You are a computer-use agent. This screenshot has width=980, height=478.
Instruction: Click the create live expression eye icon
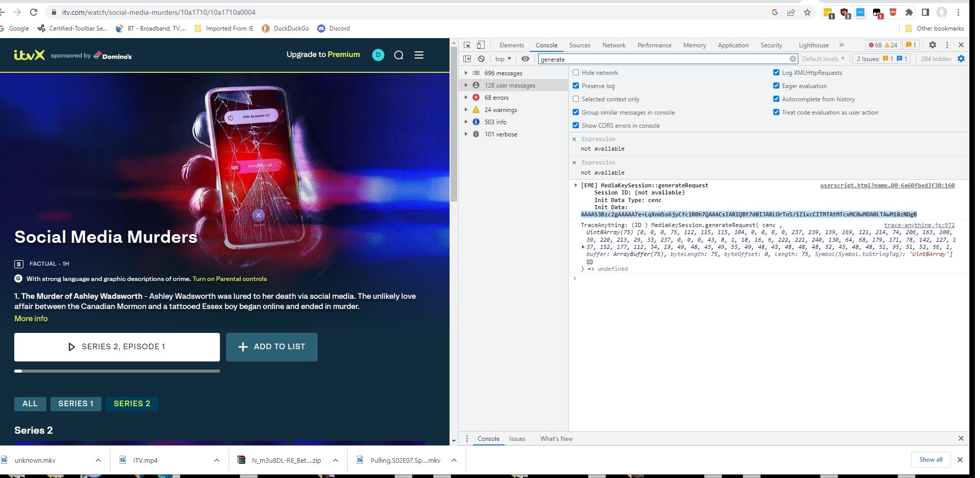coord(525,59)
